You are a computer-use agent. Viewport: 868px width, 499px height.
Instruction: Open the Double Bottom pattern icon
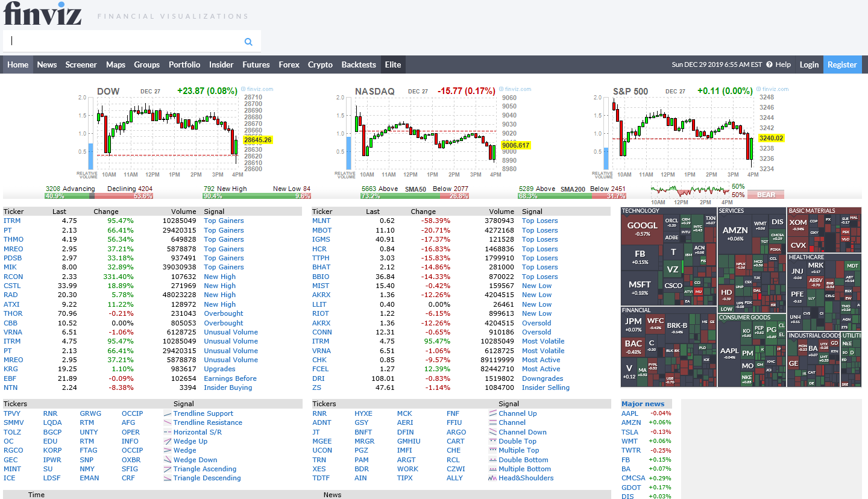click(493, 460)
